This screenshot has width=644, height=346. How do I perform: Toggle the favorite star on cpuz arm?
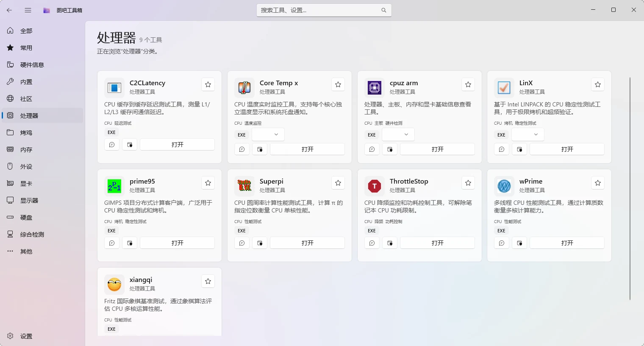coord(468,84)
